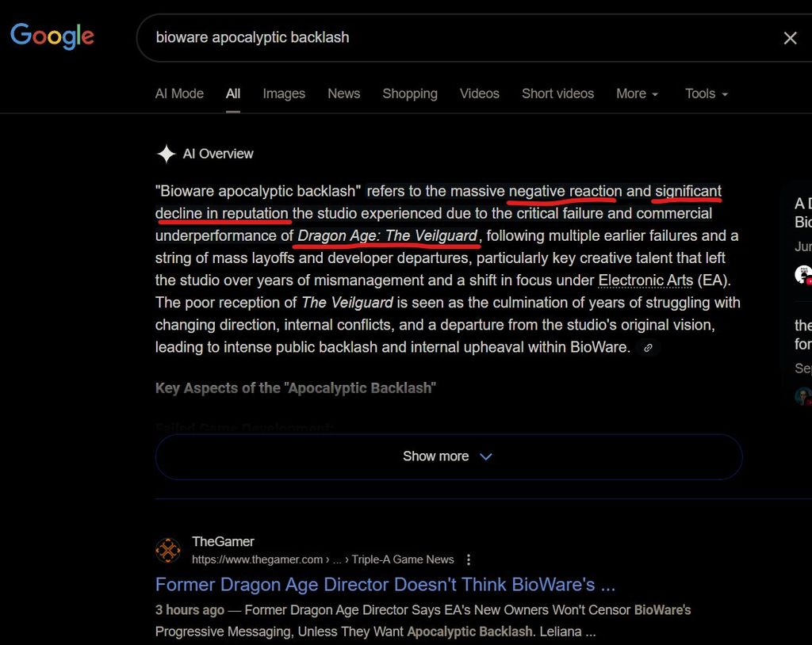Follow the Electronic Arts link
This screenshot has width=812, height=645.
[x=645, y=281]
